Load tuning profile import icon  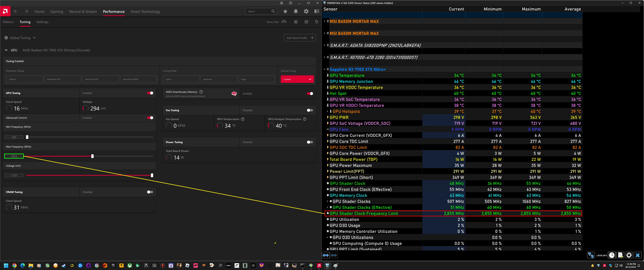point(296,22)
